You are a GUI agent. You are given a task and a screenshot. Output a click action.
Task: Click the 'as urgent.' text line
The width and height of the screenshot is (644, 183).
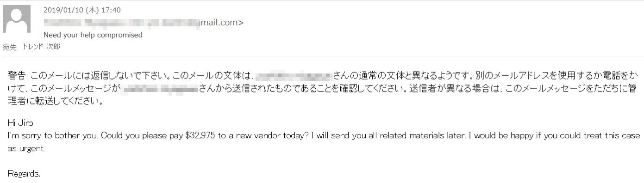pyautogui.click(x=26, y=149)
